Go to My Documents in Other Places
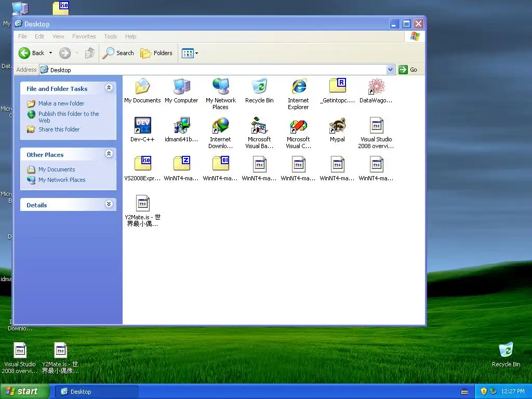Viewport: 532px width, 399px height. (56, 169)
